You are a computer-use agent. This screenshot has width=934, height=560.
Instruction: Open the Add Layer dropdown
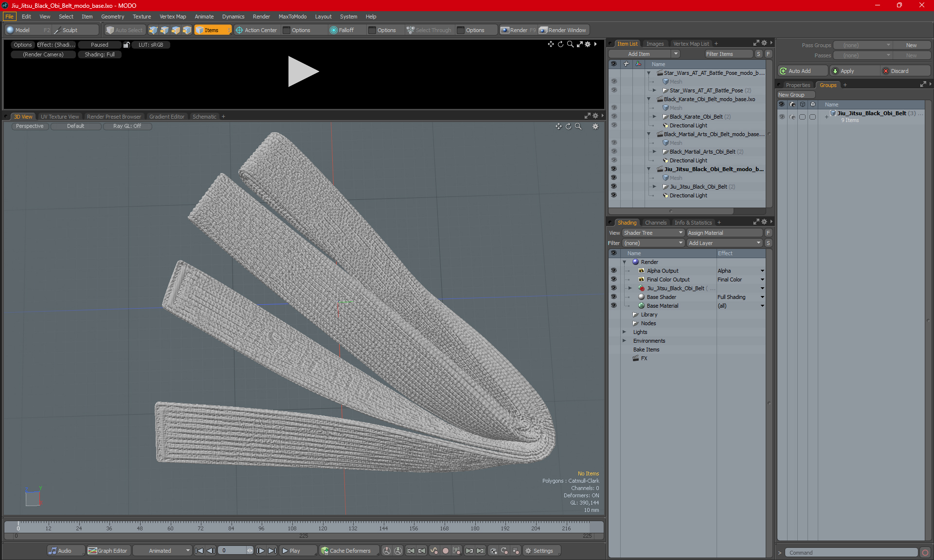(x=724, y=243)
